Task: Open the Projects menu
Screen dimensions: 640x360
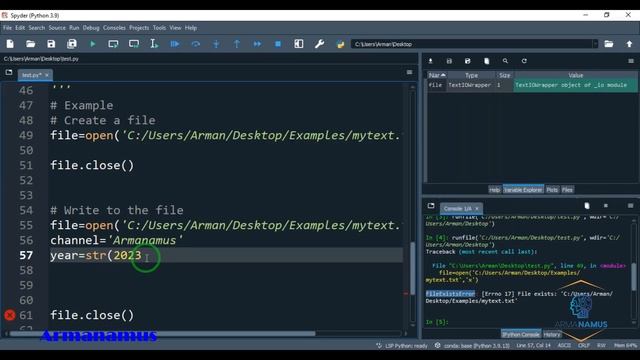Action: tap(139, 28)
